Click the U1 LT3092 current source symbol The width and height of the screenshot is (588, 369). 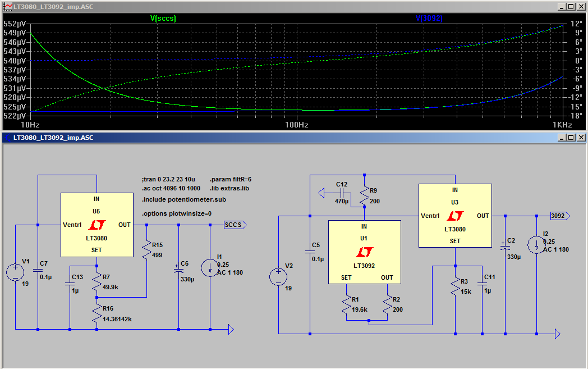click(365, 252)
